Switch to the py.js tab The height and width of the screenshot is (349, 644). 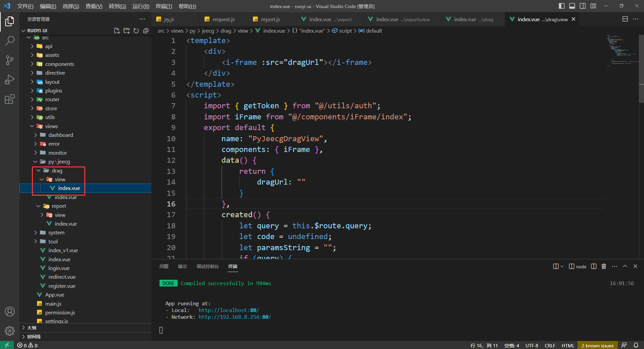pyautogui.click(x=169, y=20)
